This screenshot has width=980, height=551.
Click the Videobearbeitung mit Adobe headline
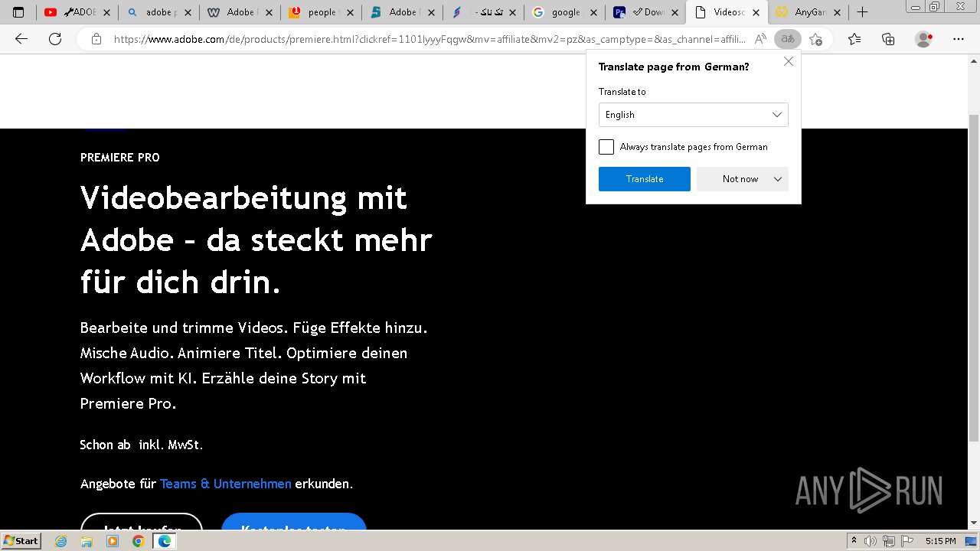pyautogui.click(x=256, y=240)
